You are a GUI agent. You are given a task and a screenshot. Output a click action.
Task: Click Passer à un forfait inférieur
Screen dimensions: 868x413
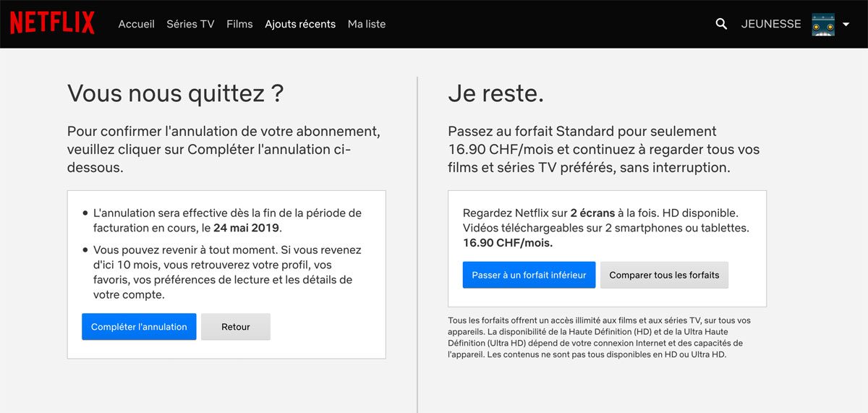click(x=529, y=275)
